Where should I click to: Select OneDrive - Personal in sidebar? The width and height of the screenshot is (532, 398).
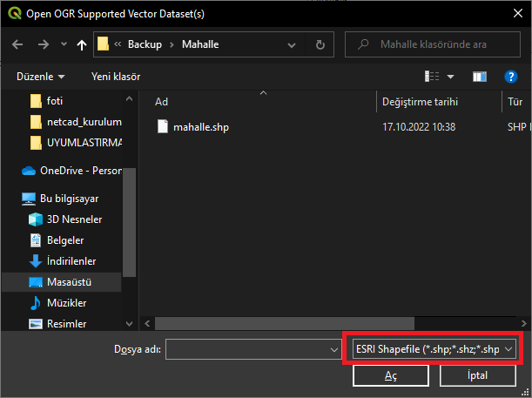click(x=71, y=171)
